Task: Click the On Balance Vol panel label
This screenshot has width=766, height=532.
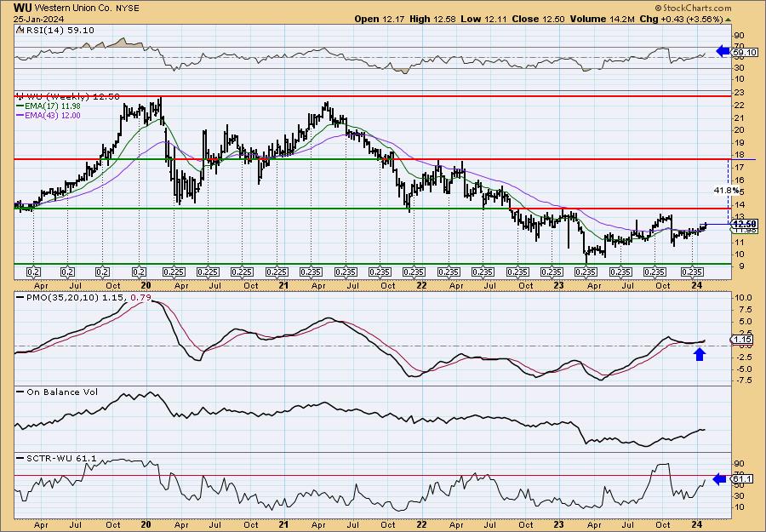Action: [60, 392]
